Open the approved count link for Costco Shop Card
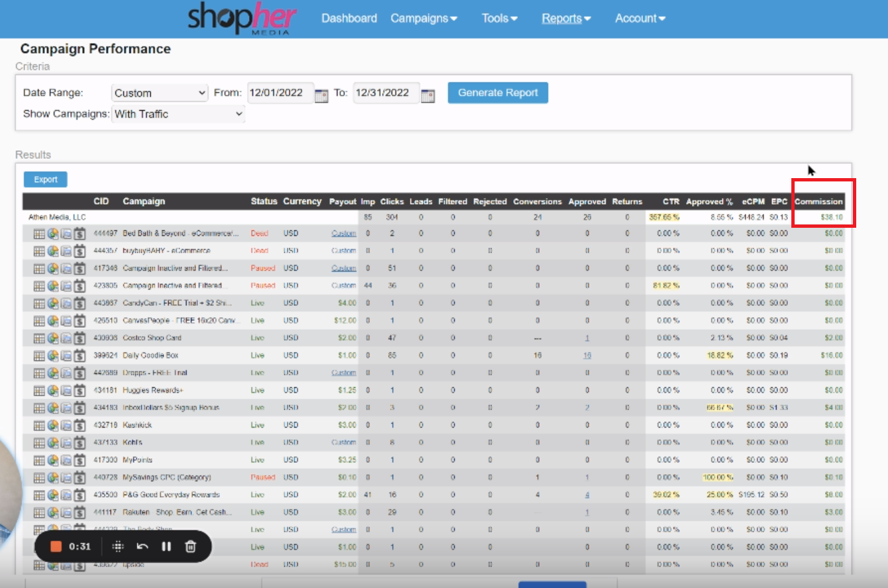Screen dimensions: 888x588 pyautogui.click(x=587, y=338)
